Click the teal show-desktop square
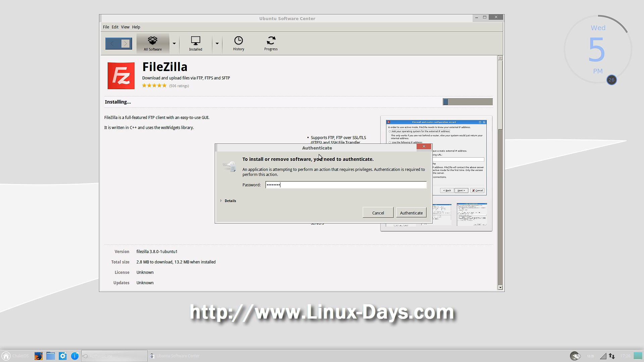644x362 pixels. point(638,356)
